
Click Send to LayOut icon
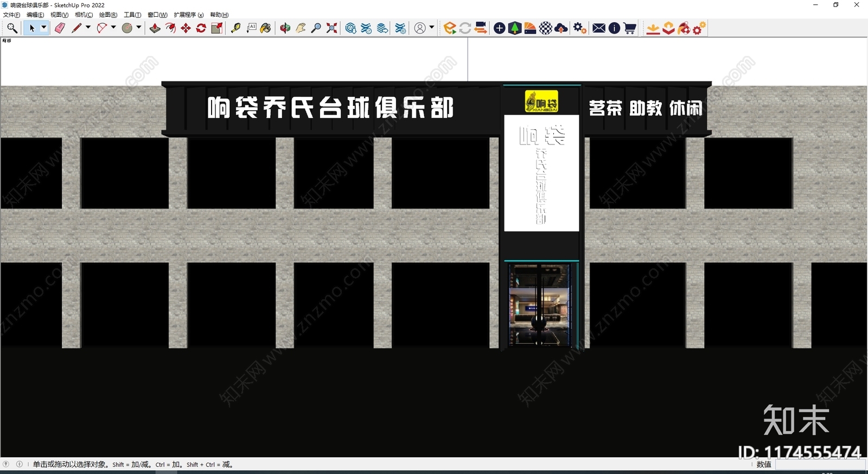[382, 28]
